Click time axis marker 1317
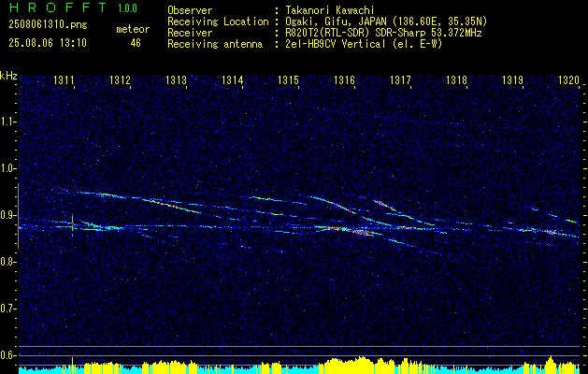This screenshot has height=374, width=588. (x=400, y=80)
